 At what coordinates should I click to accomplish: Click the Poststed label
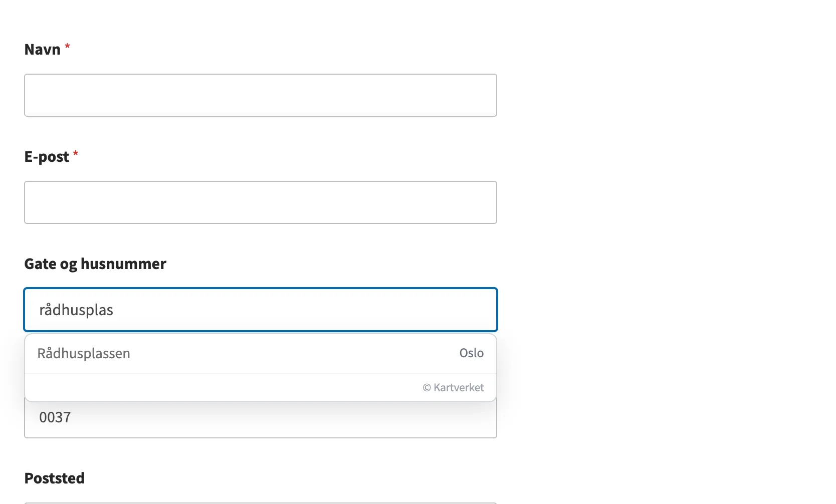pyautogui.click(x=55, y=478)
